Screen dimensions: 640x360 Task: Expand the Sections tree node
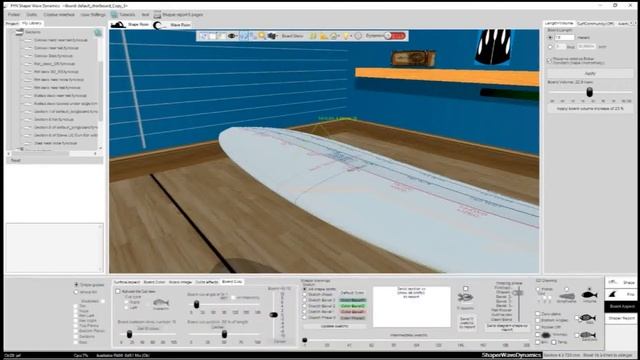(x=19, y=32)
